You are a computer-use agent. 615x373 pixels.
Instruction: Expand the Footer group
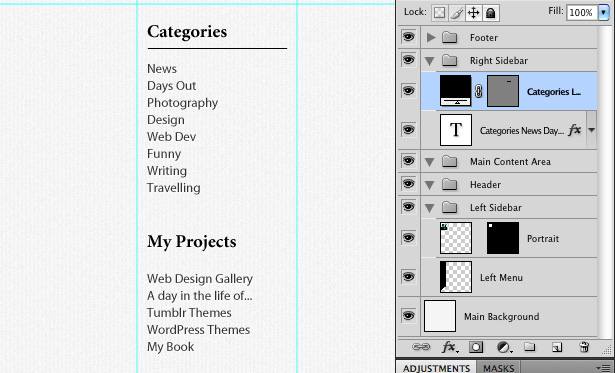431,38
